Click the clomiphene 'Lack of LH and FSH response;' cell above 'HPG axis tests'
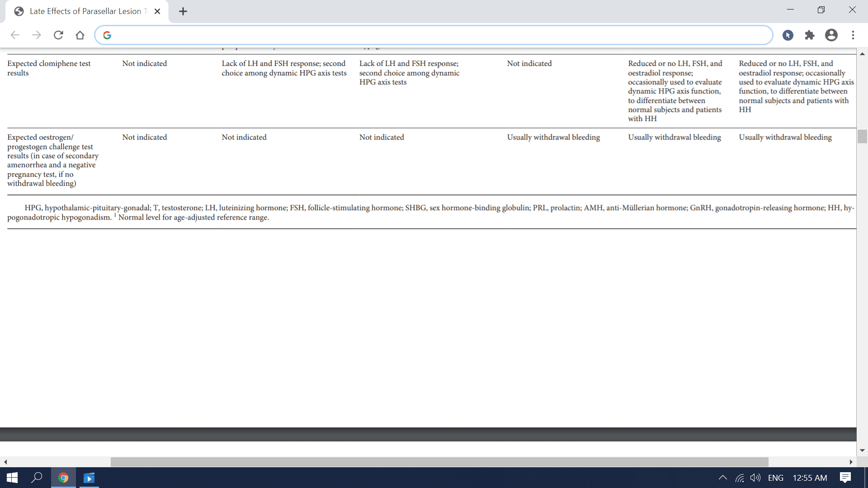Screen dimensions: 868x488 409,73
